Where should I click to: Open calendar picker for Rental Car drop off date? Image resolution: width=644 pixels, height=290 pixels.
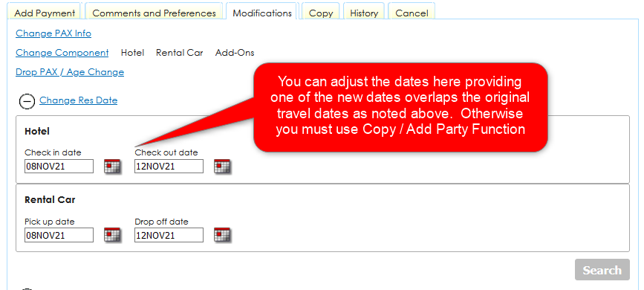(x=222, y=235)
